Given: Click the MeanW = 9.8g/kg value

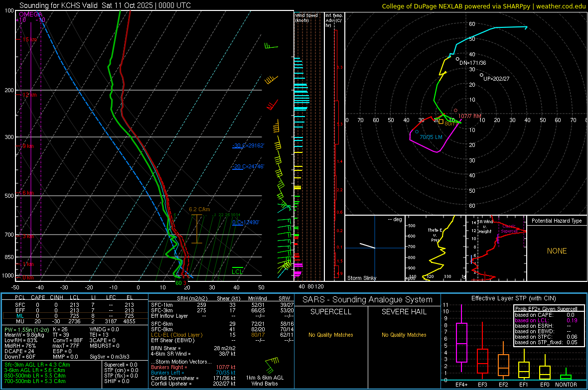Looking at the screenshot, I should click(24, 335).
